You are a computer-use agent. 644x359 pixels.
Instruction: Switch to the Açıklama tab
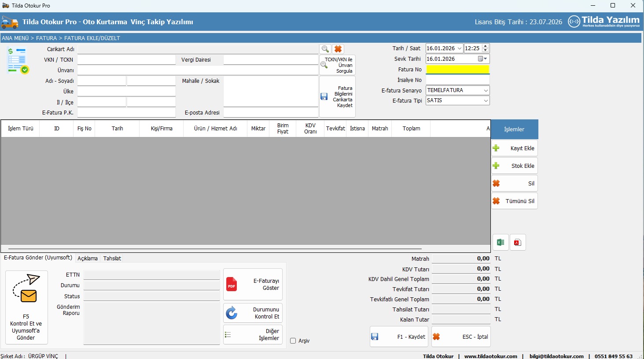(88, 259)
